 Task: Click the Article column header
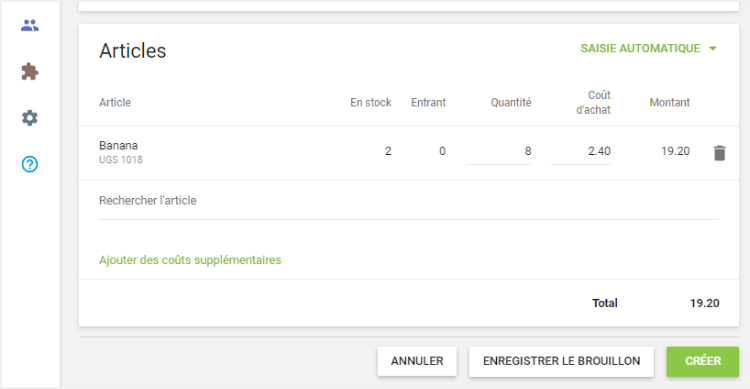[115, 102]
